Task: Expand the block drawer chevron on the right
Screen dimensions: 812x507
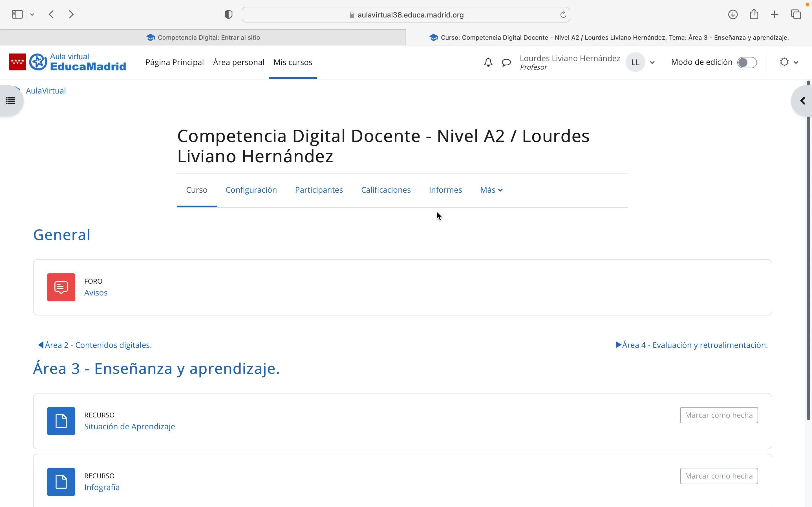Action: coord(802,101)
